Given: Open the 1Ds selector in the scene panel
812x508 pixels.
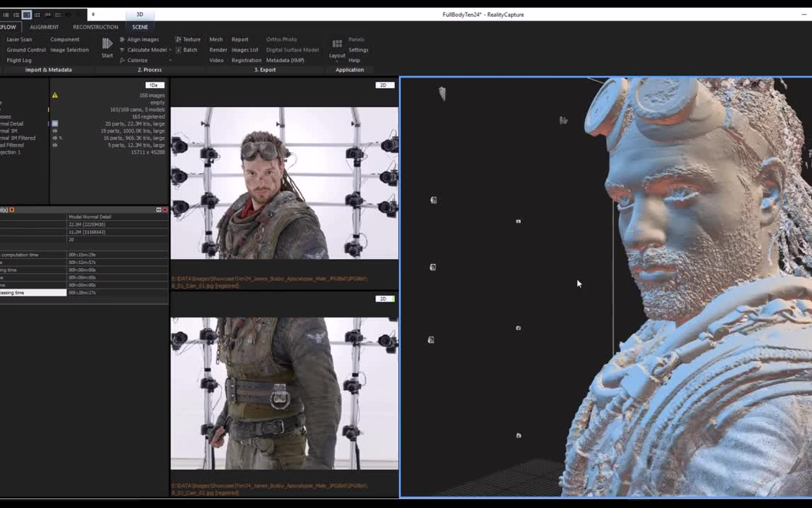Looking at the screenshot, I should [154, 85].
